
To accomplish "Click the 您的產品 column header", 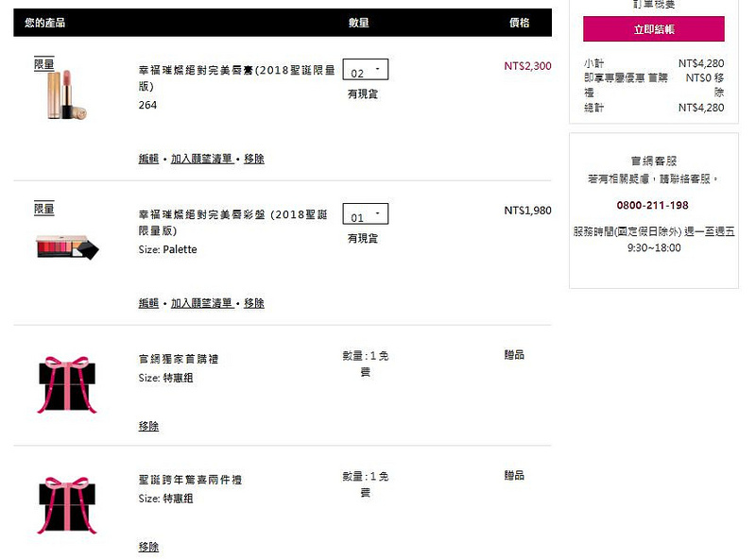I will 44,23.
